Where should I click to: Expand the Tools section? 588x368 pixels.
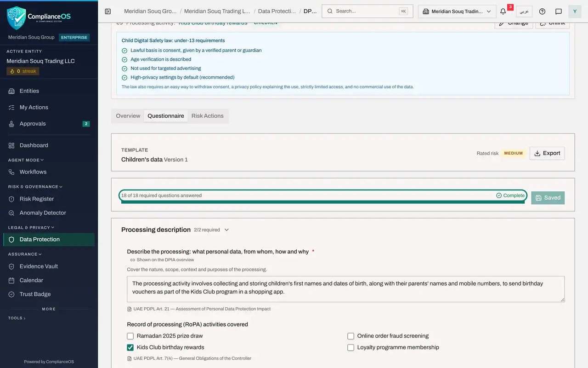coord(17,318)
